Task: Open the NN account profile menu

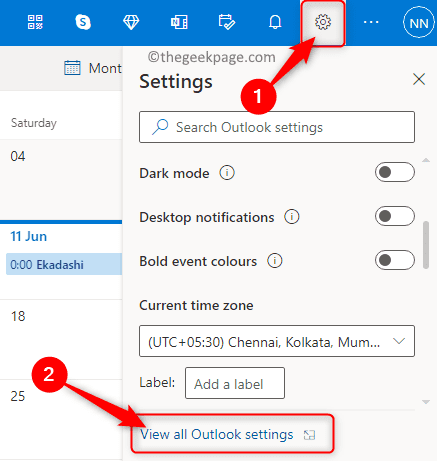Action: (x=419, y=23)
